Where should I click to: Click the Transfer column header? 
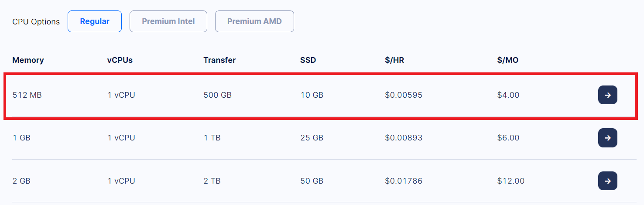click(x=219, y=60)
